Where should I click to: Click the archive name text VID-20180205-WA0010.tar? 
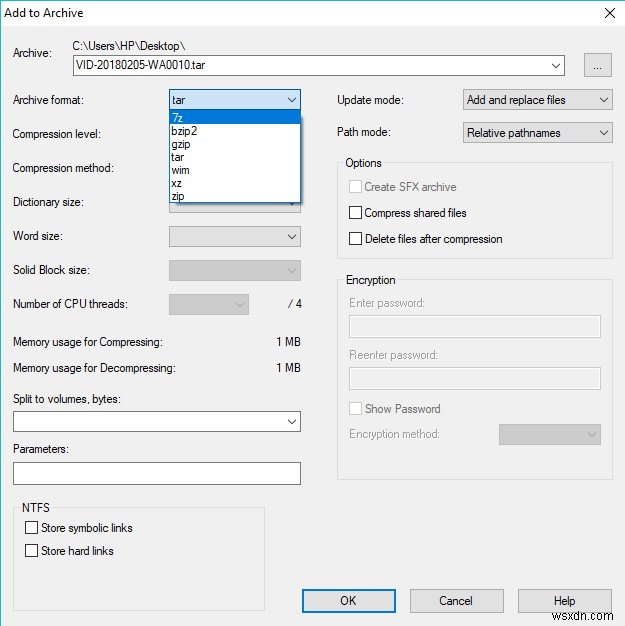(x=141, y=65)
